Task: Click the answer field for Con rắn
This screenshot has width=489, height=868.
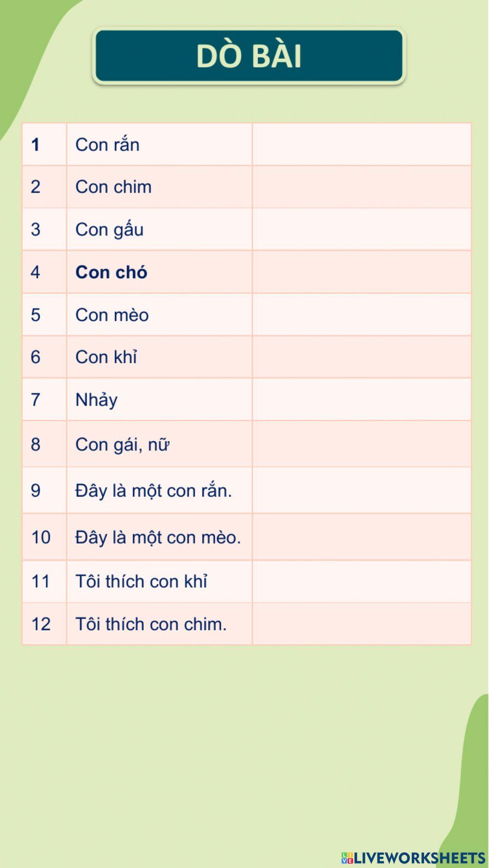Action: [x=362, y=145]
